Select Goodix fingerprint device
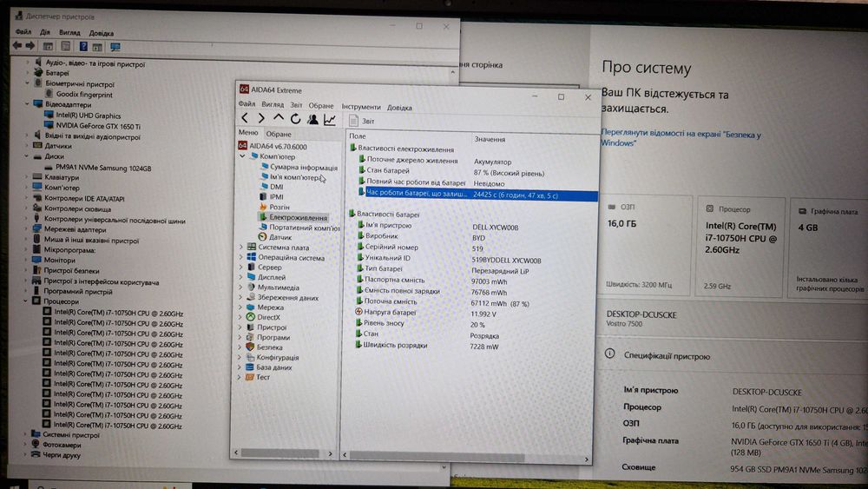Image resolution: width=868 pixels, height=489 pixels. (x=84, y=95)
